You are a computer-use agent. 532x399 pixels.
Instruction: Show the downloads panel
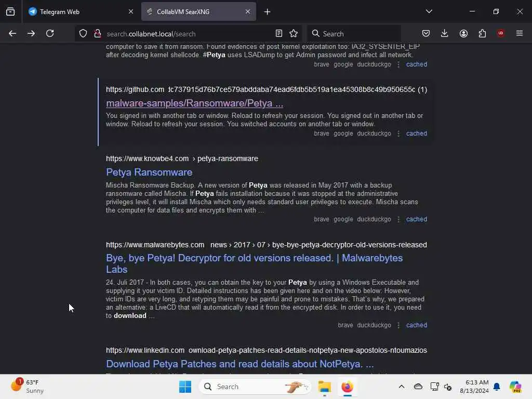tap(445, 33)
